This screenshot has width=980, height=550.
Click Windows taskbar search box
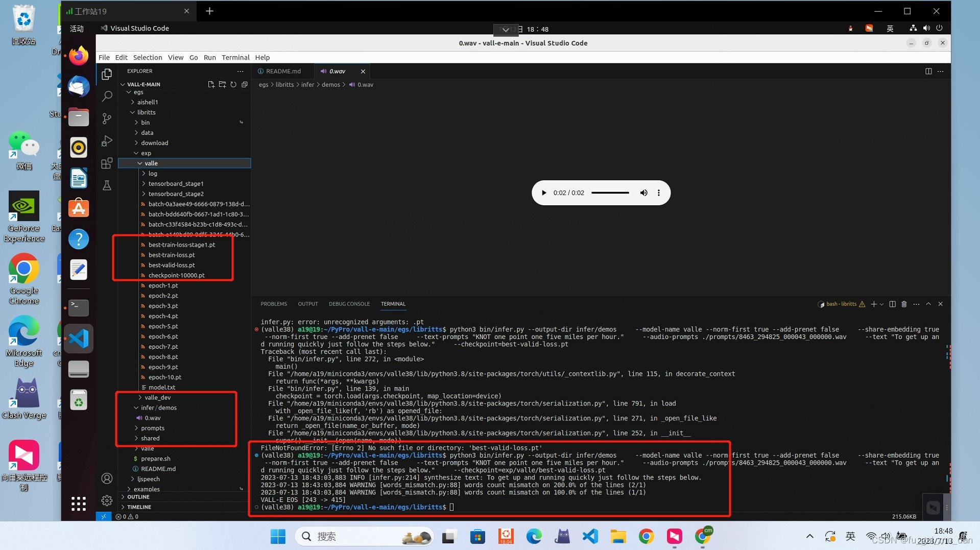[364, 537]
